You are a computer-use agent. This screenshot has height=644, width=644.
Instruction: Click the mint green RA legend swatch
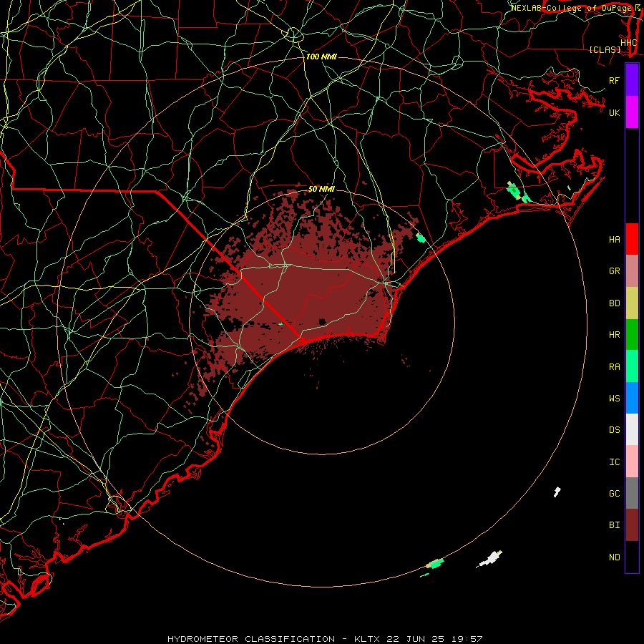[632, 366]
